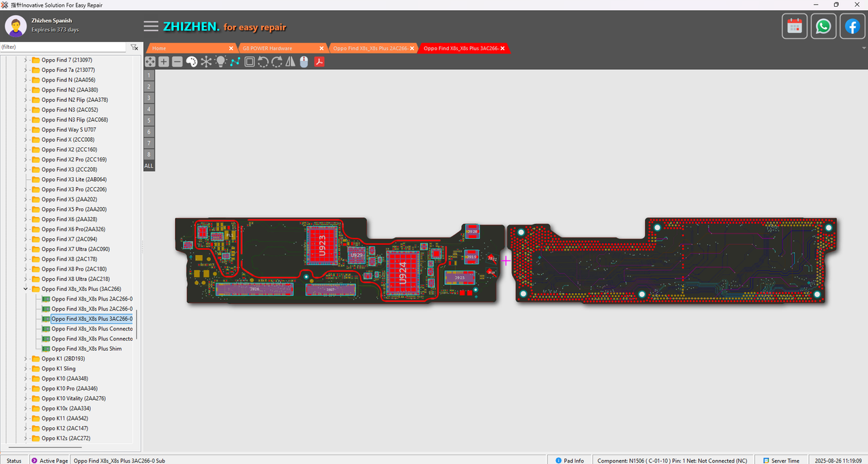This screenshot has width=868, height=464.
Task: Toggle board layer 5
Action: click(149, 120)
